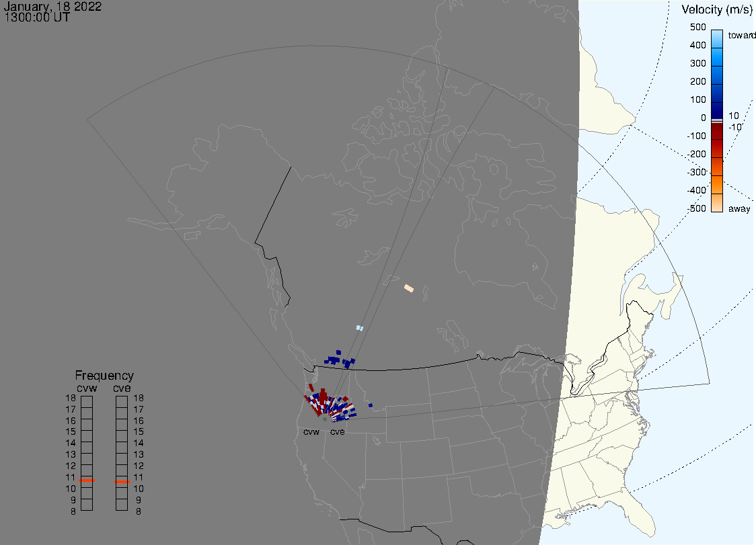Click the light blue scatter patch on map
The image size is (756, 545).
tap(359, 328)
